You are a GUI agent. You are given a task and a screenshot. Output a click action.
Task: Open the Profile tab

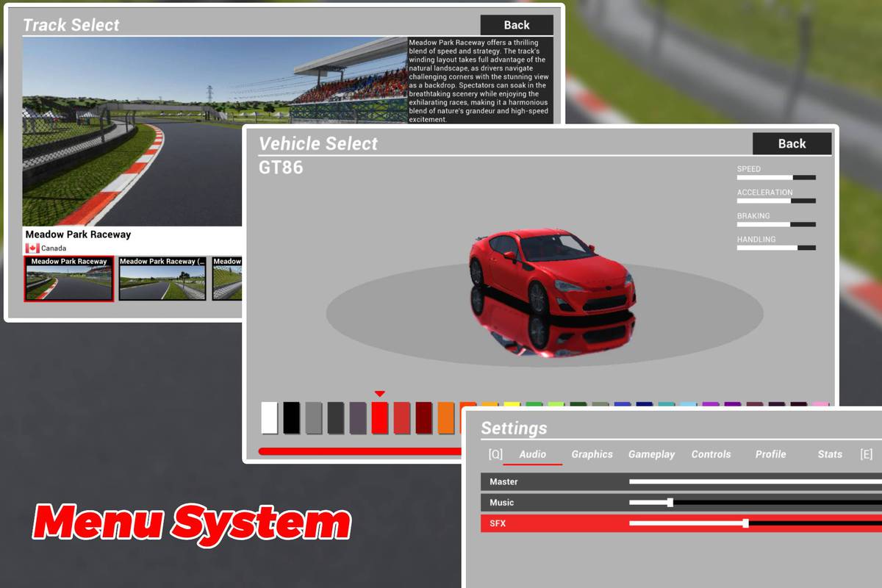pos(770,454)
